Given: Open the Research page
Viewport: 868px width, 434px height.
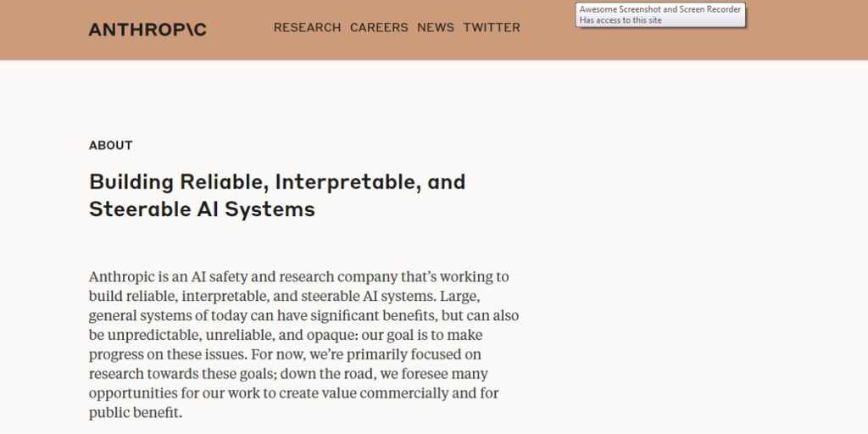Looking at the screenshot, I should (x=307, y=27).
